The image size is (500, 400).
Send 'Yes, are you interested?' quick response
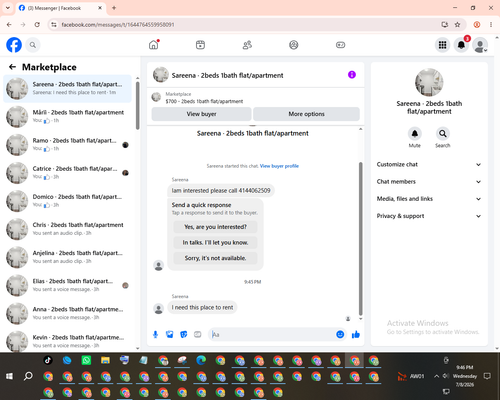(x=215, y=227)
